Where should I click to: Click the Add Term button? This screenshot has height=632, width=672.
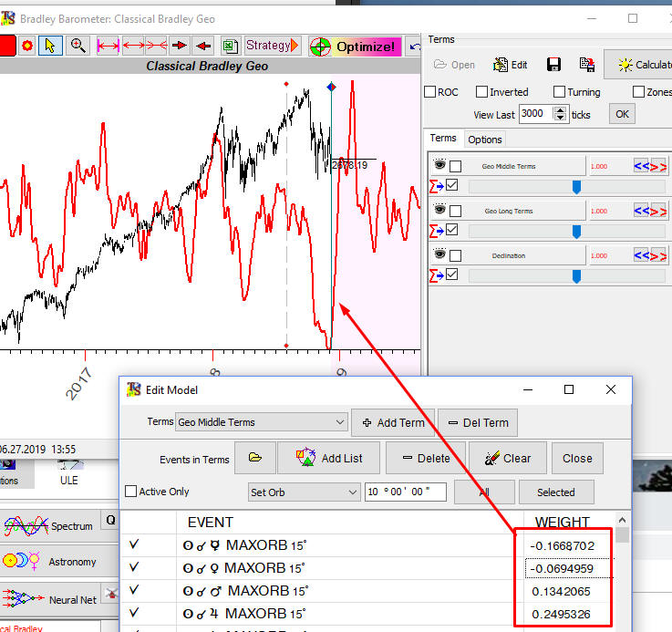(392, 422)
